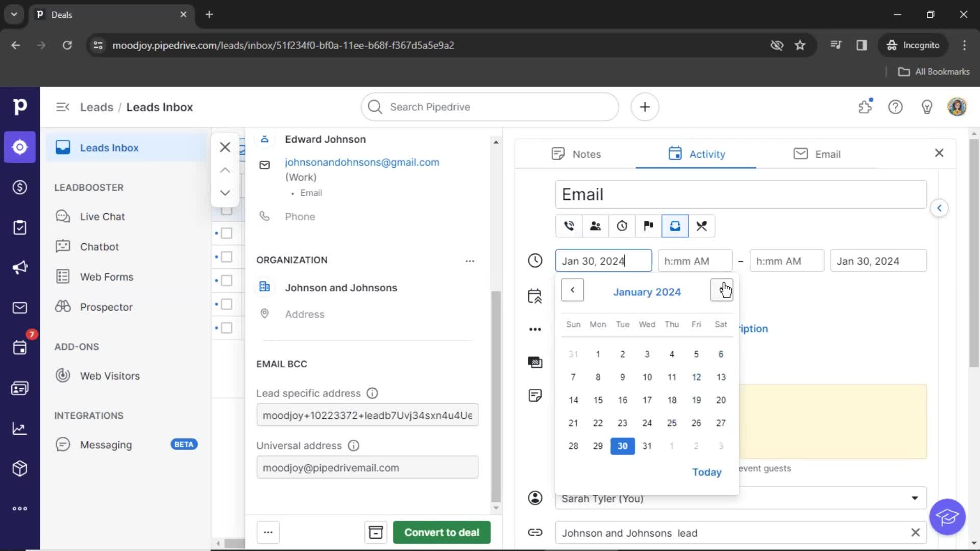The width and height of the screenshot is (980, 551).
Task: Click the leads list horizontal scrollbar
Action: 234,543
